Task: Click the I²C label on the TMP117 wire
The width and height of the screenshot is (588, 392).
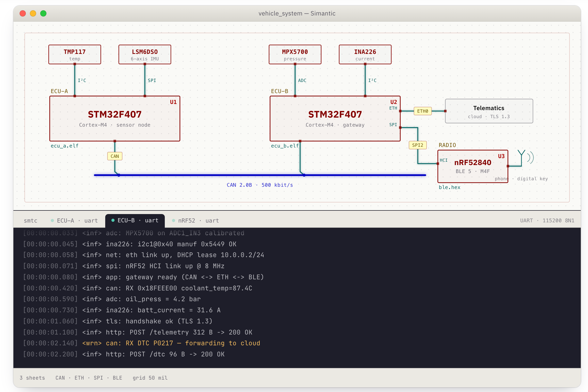Action: coord(82,80)
